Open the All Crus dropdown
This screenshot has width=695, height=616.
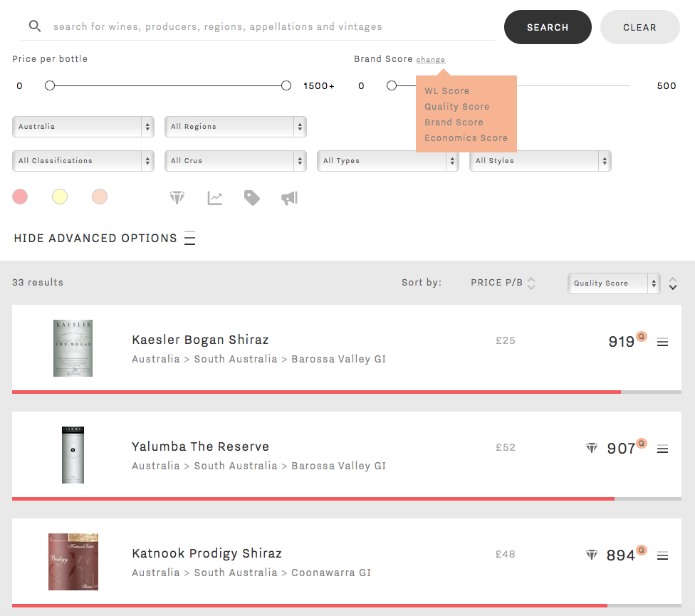(x=236, y=161)
